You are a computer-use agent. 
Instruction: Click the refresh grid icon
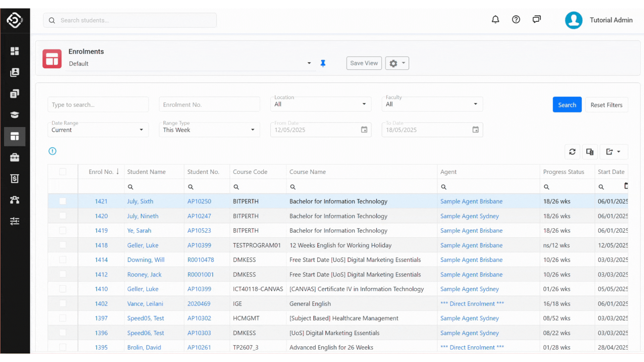point(572,152)
